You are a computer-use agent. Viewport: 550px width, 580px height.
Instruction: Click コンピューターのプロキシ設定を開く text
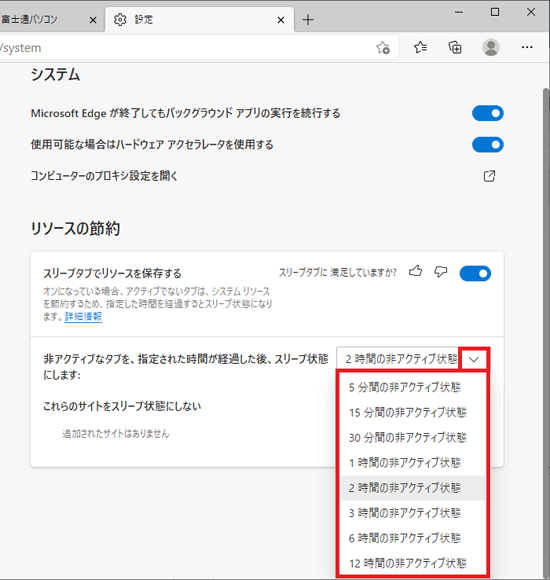tap(104, 176)
